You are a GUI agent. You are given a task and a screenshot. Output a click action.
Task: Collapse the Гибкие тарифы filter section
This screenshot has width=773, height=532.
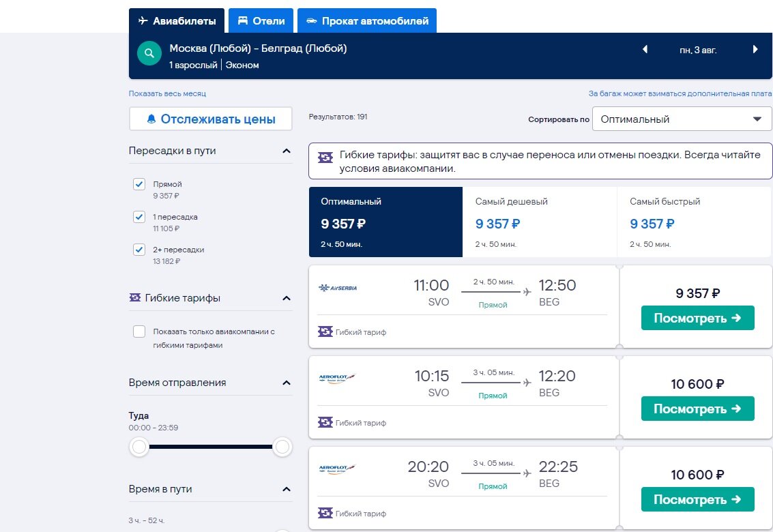[287, 298]
